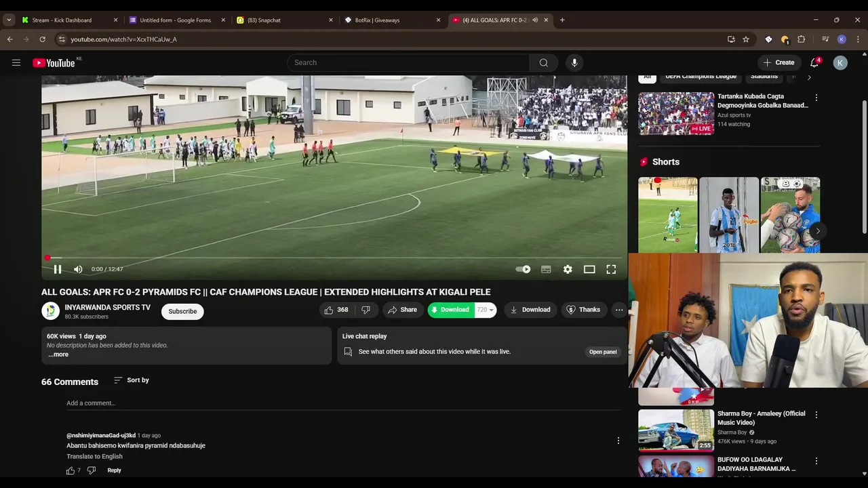868x488 pixels.
Task: Open comment options three-dot menu
Action: [618, 441]
